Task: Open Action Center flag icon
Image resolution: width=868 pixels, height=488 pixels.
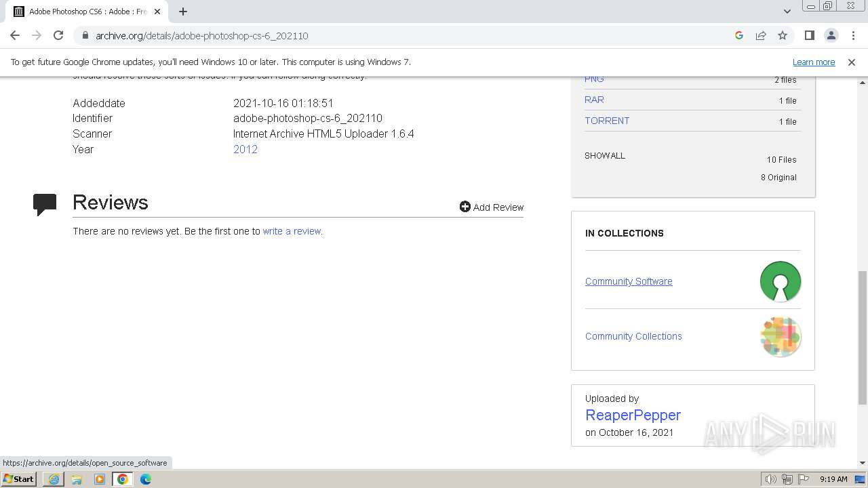Action: point(804,479)
